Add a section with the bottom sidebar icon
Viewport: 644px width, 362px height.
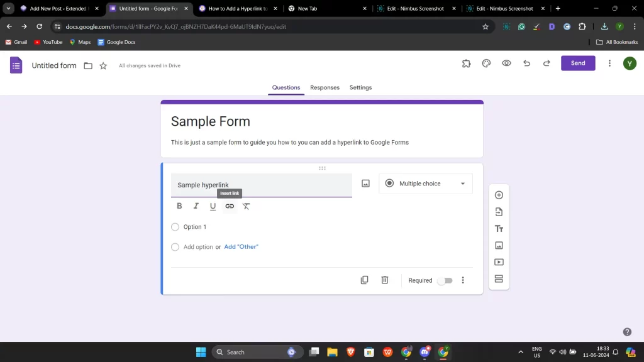(x=499, y=278)
